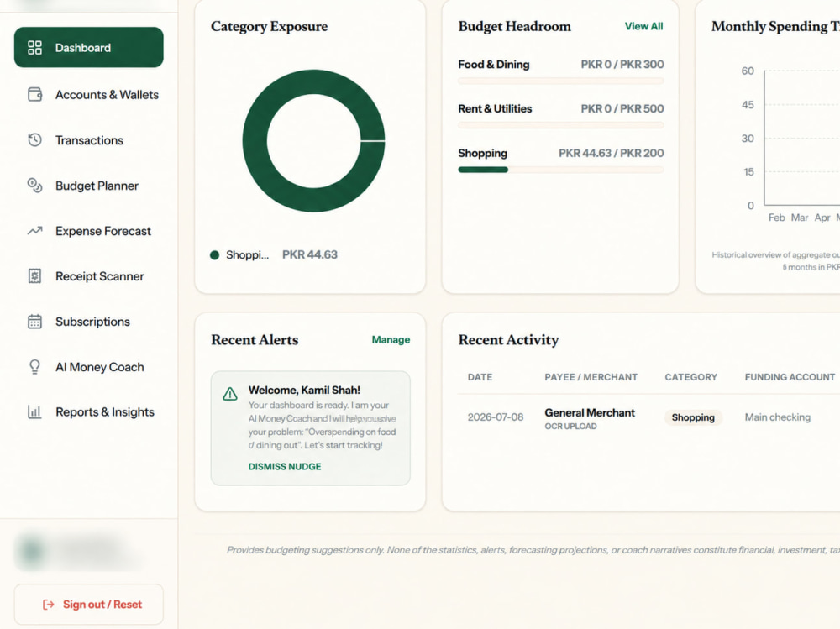
Task: Click the Accounts & Wallets wallet icon
Action: [x=34, y=94]
